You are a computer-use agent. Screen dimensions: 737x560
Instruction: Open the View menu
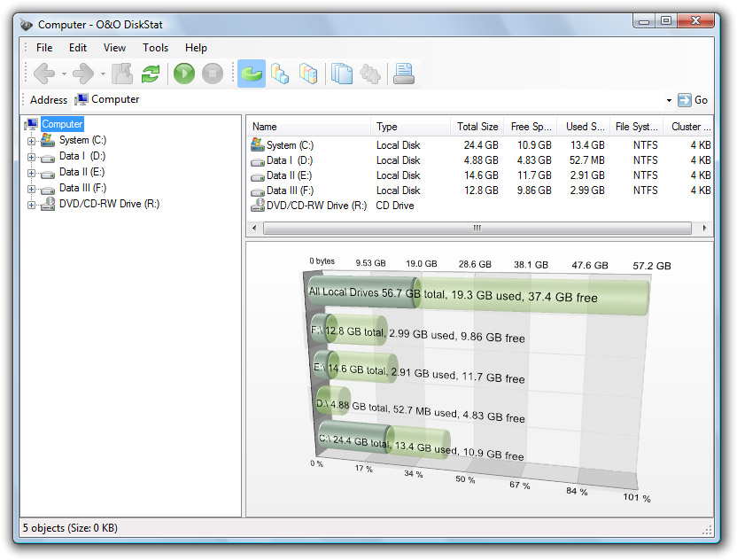tap(114, 48)
